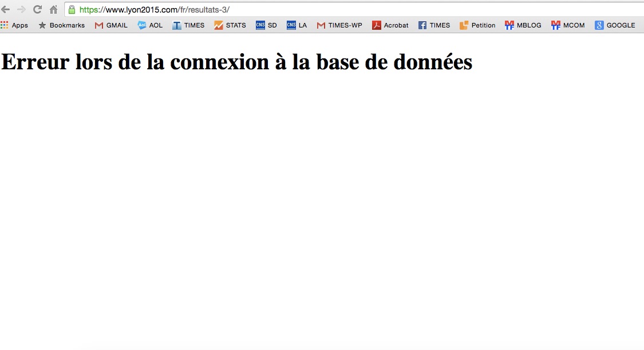Image resolution: width=644 pixels, height=350 pixels.
Task: Click the browser Forward arrow
Action: point(21,9)
